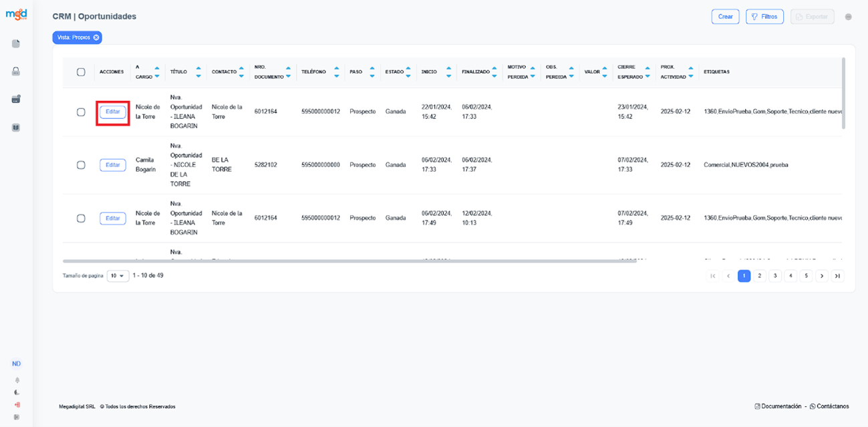This screenshot has width=868, height=427.
Task: Open the book icon in the left sidebar
Action: [16, 127]
